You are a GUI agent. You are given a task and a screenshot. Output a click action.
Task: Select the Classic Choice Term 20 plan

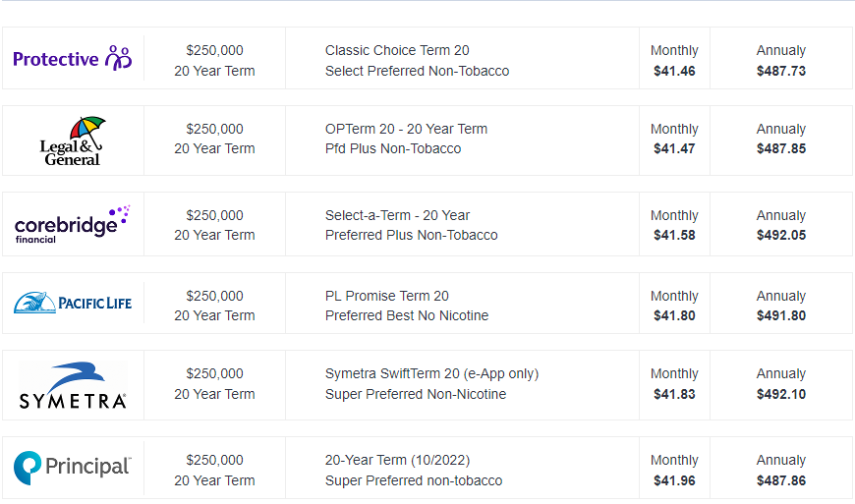click(397, 50)
